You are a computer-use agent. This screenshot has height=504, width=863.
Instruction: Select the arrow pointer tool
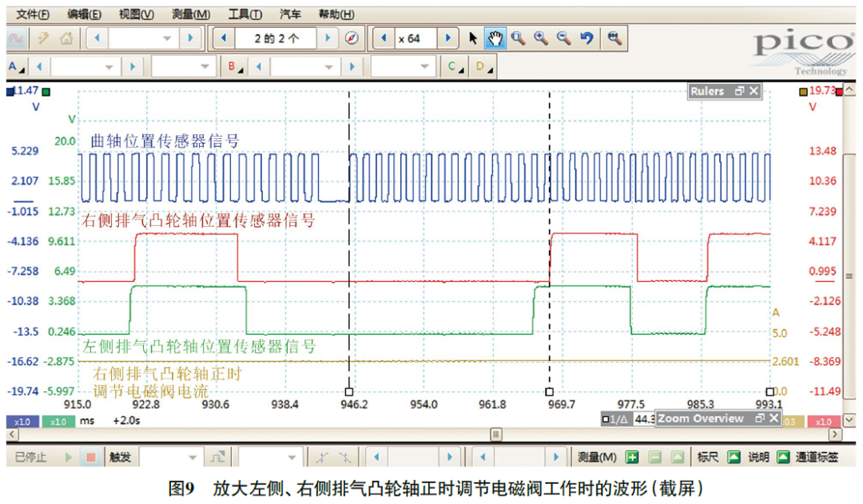tap(473, 38)
